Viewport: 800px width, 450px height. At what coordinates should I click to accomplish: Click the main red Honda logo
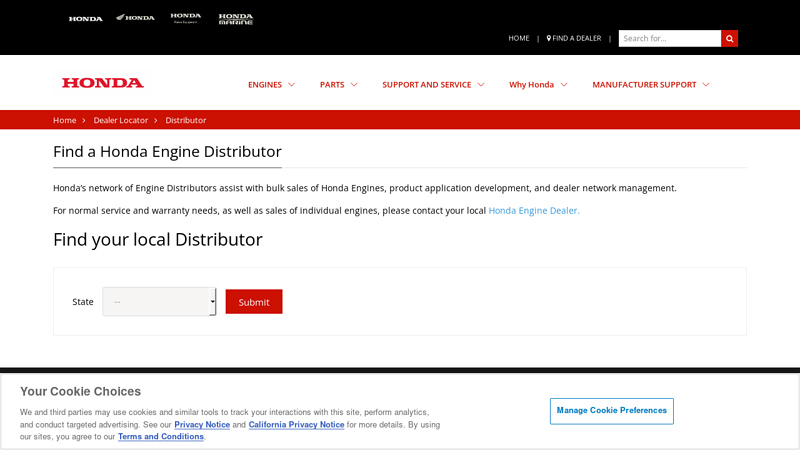tap(103, 83)
